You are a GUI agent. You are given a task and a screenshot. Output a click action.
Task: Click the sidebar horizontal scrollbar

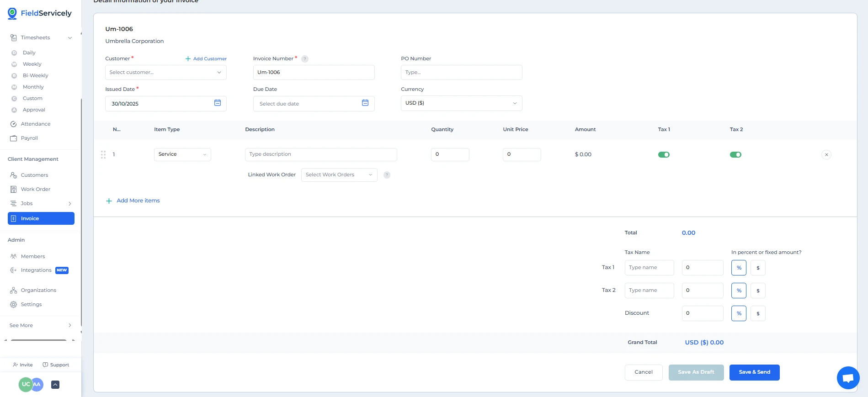coord(39,340)
